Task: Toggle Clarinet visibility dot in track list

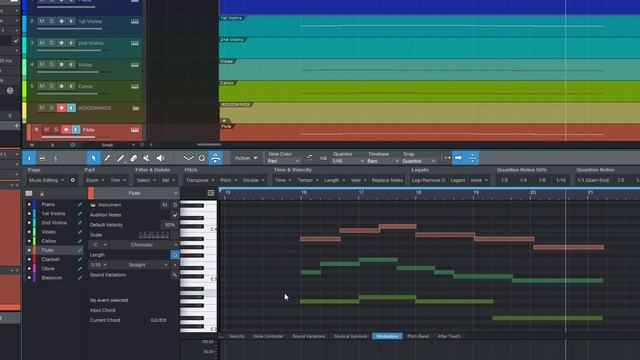Action: [29, 259]
